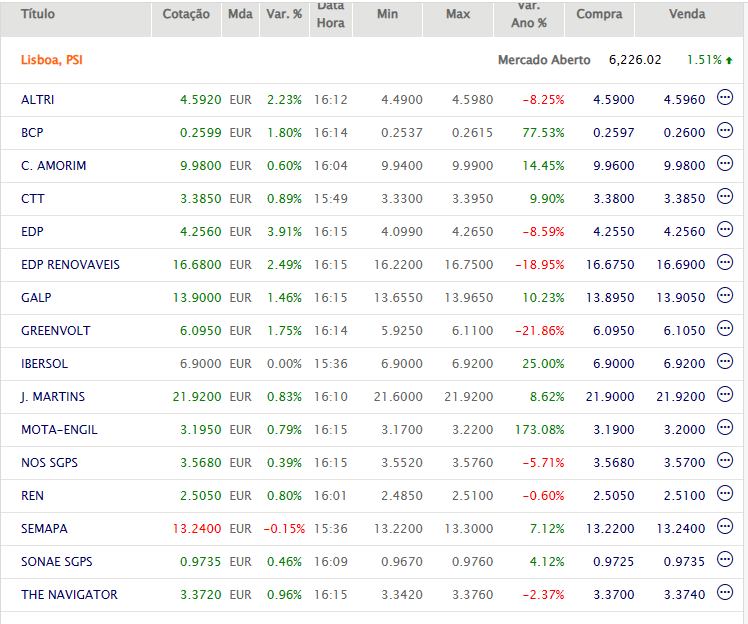The image size is (748, 624).
Task: Click the PSI index value 6,226.02
Action: pos(635,60)
